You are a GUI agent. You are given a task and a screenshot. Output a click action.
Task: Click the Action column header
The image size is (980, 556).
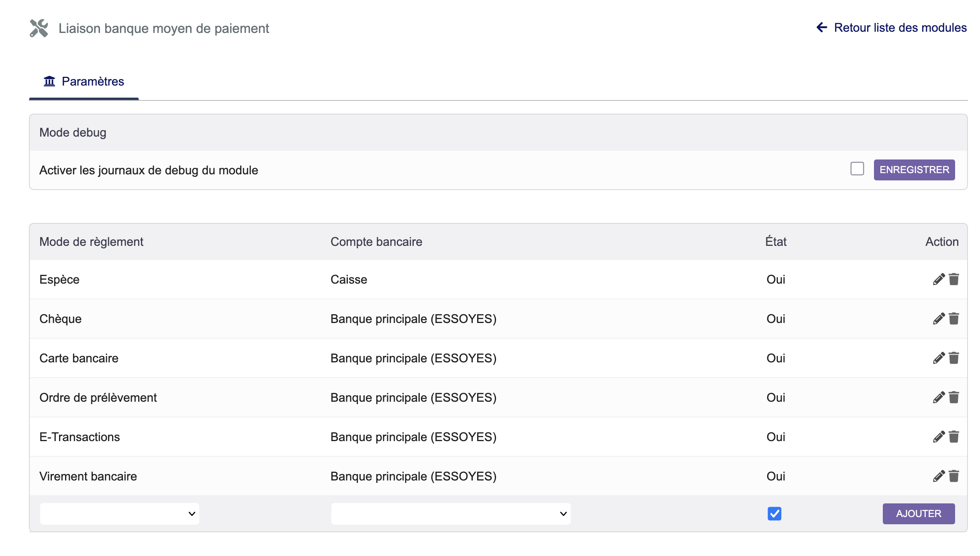pyautogui.click(x=942, y=242)
